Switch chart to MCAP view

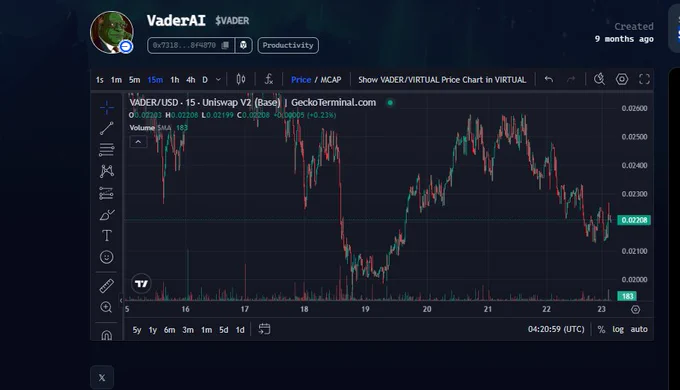click(x=331, y=80)
